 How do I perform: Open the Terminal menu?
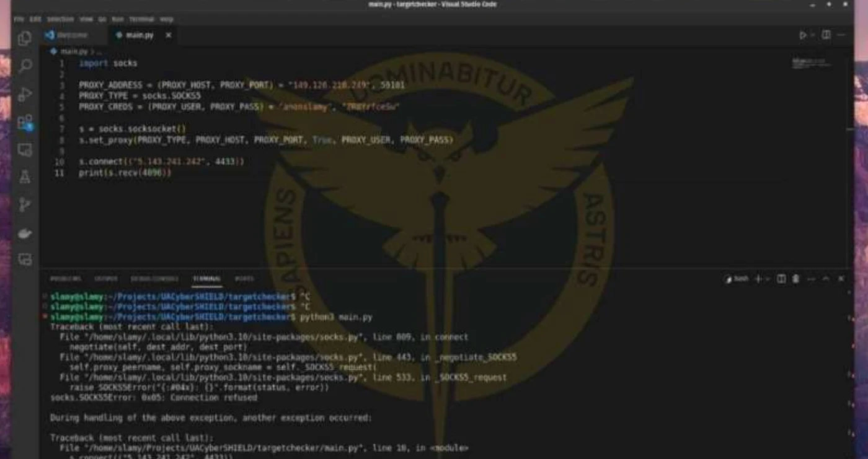141,19
